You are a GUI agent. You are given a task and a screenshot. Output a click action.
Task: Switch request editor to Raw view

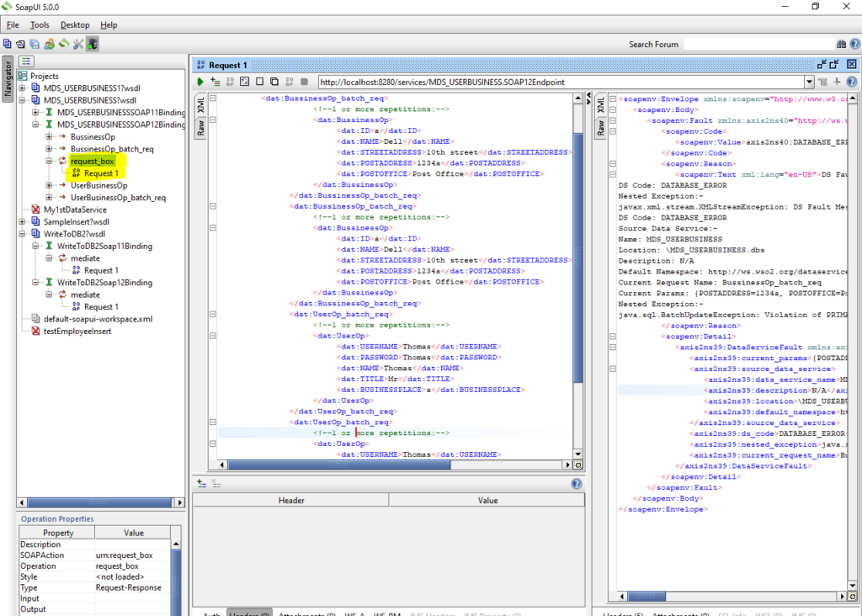tap(200, 127)
